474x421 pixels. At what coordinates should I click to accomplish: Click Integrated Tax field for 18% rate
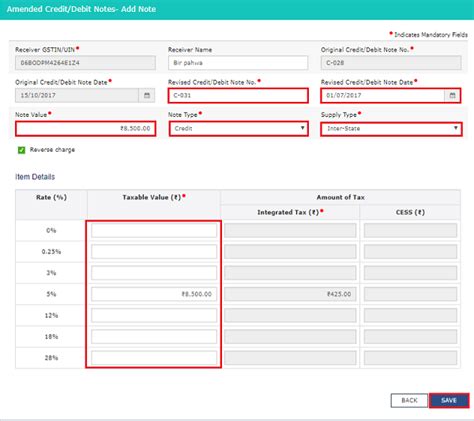[x=290, y=337]
